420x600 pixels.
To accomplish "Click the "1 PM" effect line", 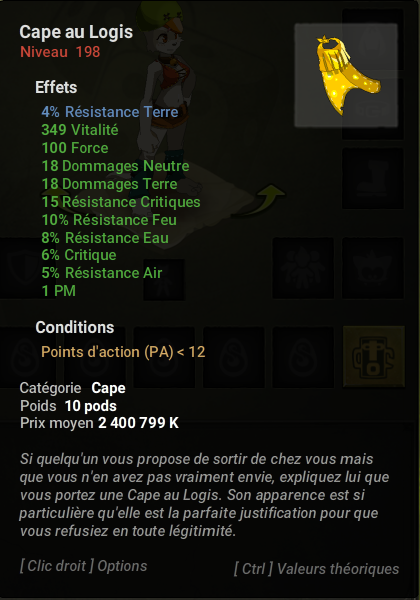I will pos(59,291).
